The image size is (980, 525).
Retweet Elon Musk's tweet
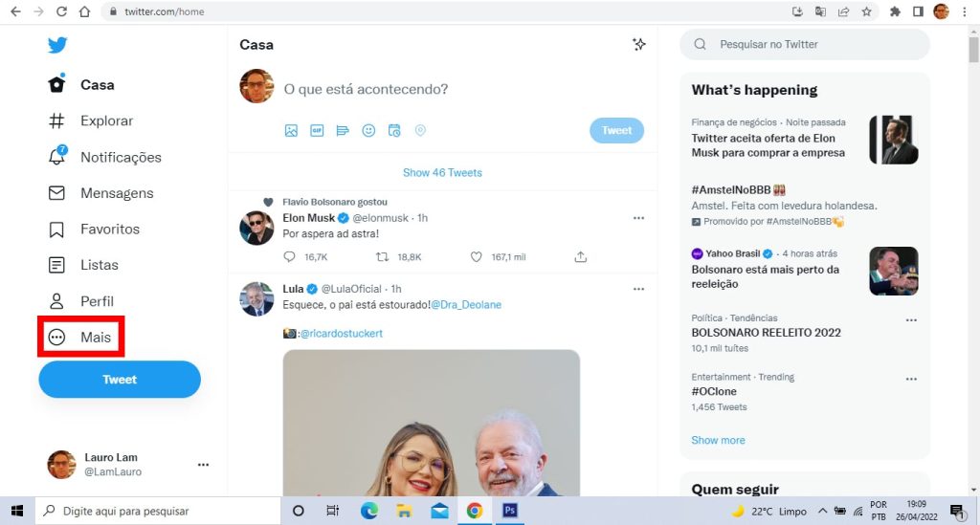pyautogui.click(x=382, y=257)
